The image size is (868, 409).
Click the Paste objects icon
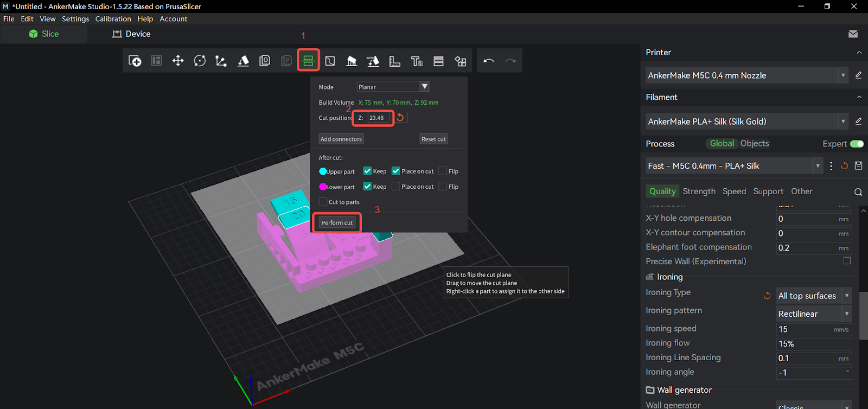pyautogui.click(x=286, y=61)
